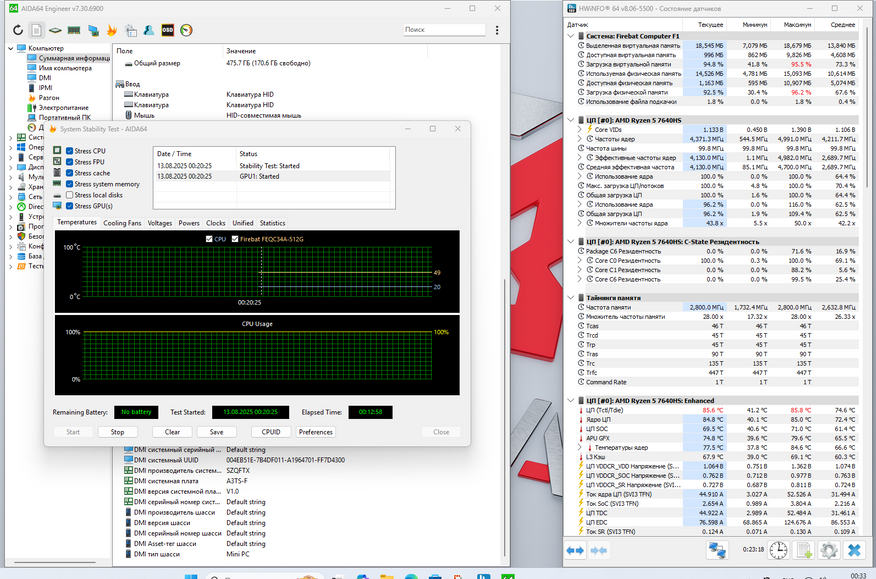Viewport: 876px width, 579px height.
Task: Toggle the Firebat FEQC34A-512G graph checkbox
Action: coord(236,239)
